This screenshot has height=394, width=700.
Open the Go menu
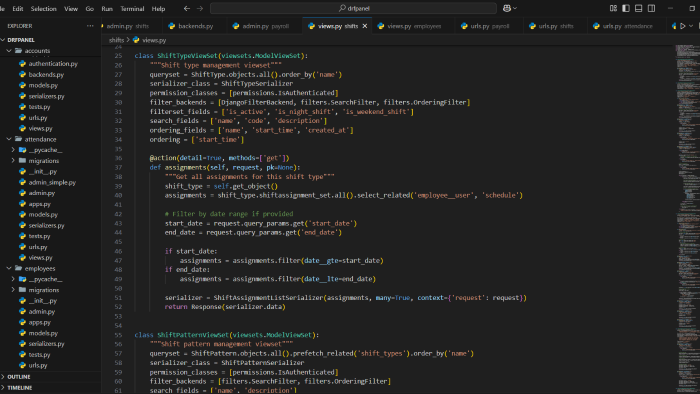[90, 8]
